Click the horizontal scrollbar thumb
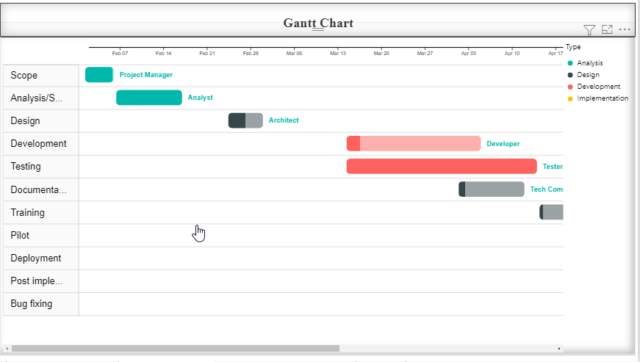Viewport: 640px width, 362px height. (x=176, y=349)
